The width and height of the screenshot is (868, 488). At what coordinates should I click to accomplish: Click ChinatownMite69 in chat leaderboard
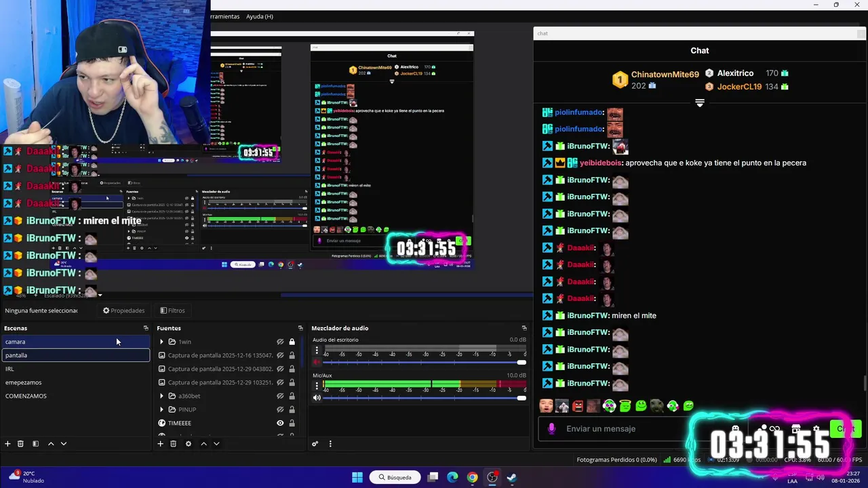[x=665, y=75]
